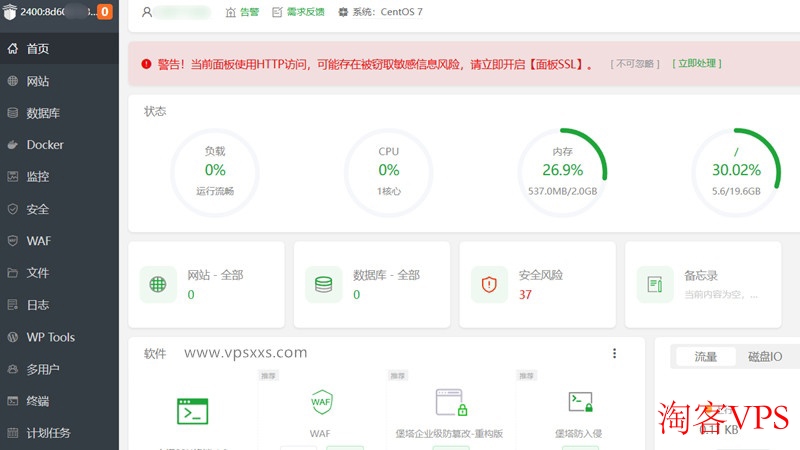This screenshot has width=800, height=450.
Task: Click the 网站 globe icon card
Action: 158,284
